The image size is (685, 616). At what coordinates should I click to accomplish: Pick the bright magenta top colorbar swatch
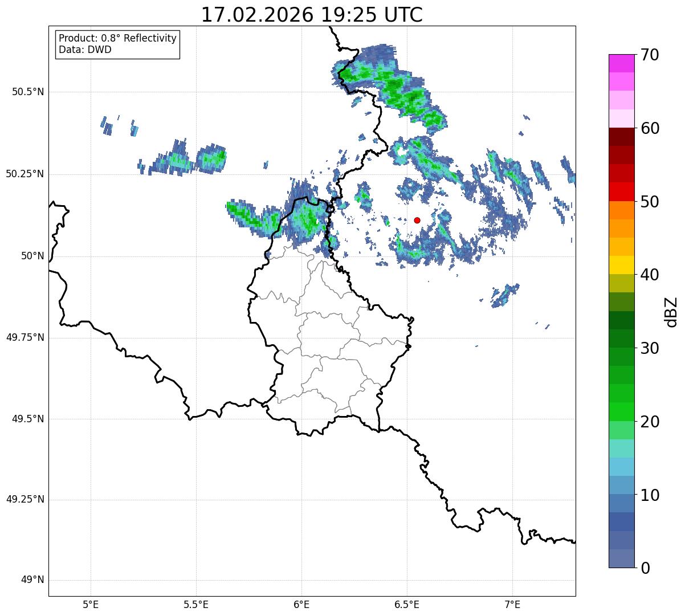(622, 63)
